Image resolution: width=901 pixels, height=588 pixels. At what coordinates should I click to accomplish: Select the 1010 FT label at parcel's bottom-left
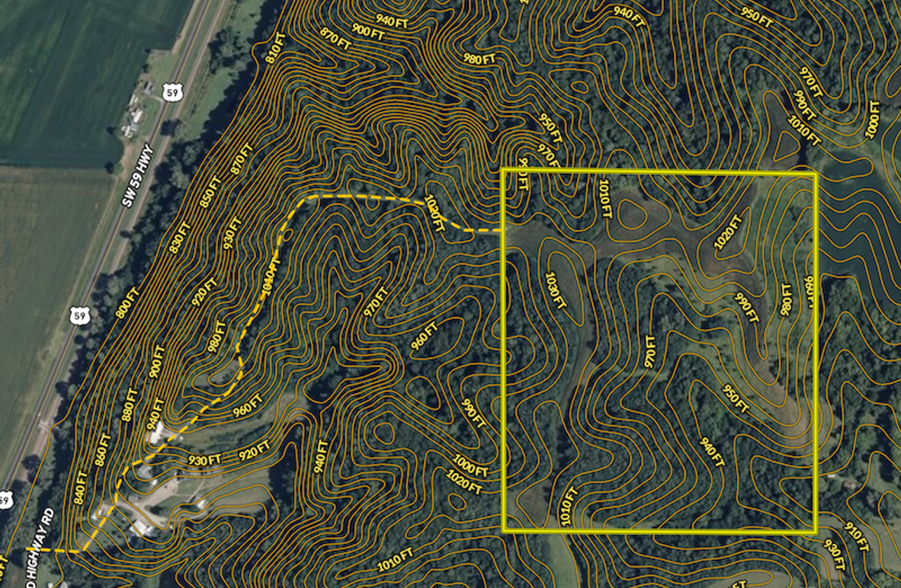coord(565,502)
